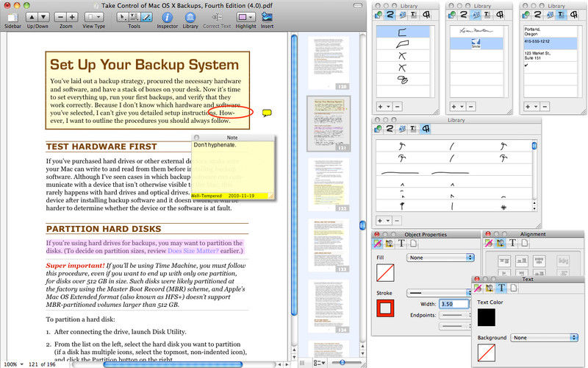Click the 'Don't hyphenate.' note text
Viewport: 588px width, 368px height.
pyautogui.click(x=215, y=145)
